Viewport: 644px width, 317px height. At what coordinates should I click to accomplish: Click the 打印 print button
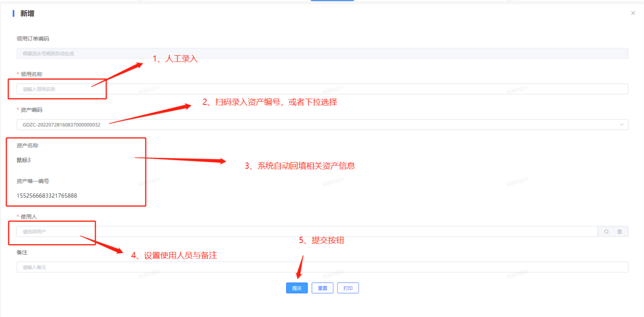348,288
